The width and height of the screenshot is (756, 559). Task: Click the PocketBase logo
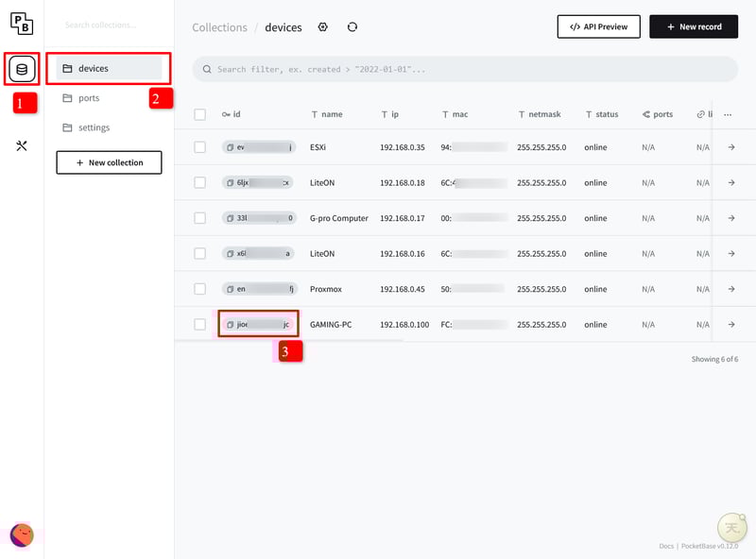22,25
